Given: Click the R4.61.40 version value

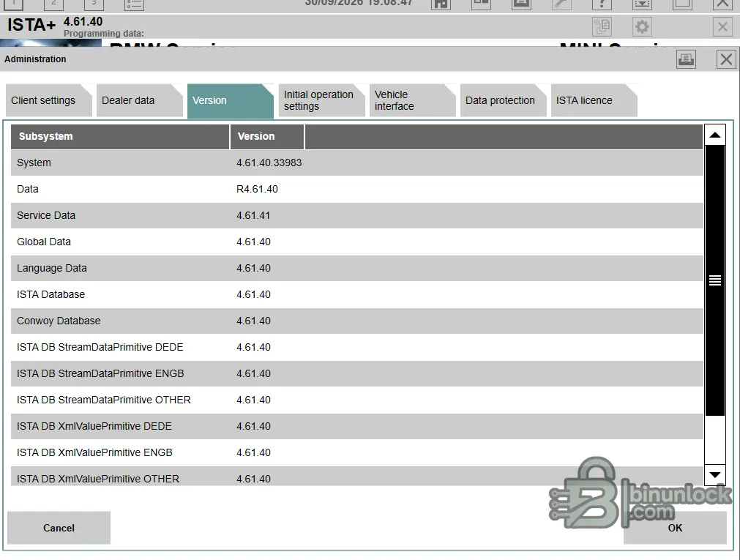Looking at the screenshot, I should click(257, 190).
